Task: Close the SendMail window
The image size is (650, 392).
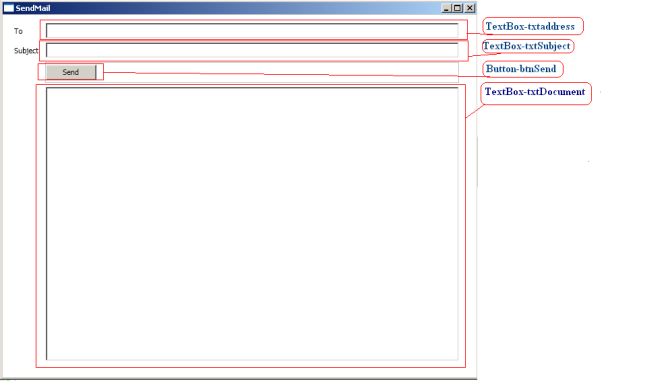Action: coord(470,8)
